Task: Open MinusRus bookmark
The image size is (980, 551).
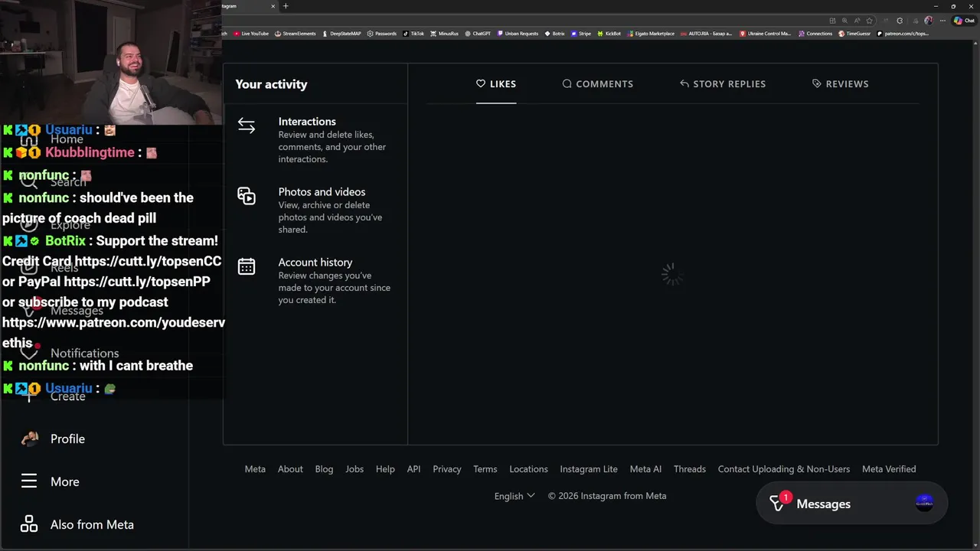Action: pos(444,34)
